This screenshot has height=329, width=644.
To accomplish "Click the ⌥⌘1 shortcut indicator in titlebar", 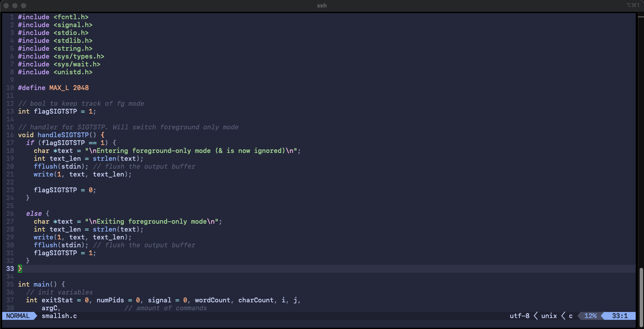I will 632,6.
